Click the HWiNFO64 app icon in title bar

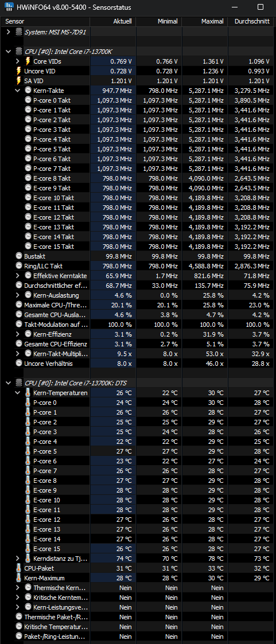pos(8,7)
